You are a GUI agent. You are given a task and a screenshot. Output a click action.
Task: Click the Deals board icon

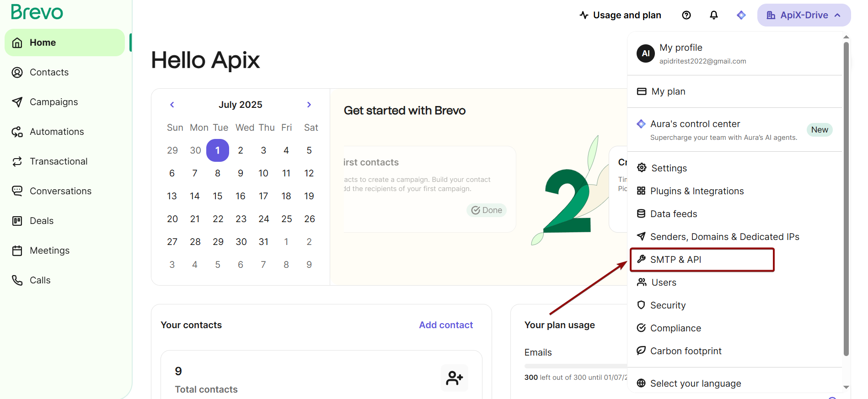pos(17,221)
